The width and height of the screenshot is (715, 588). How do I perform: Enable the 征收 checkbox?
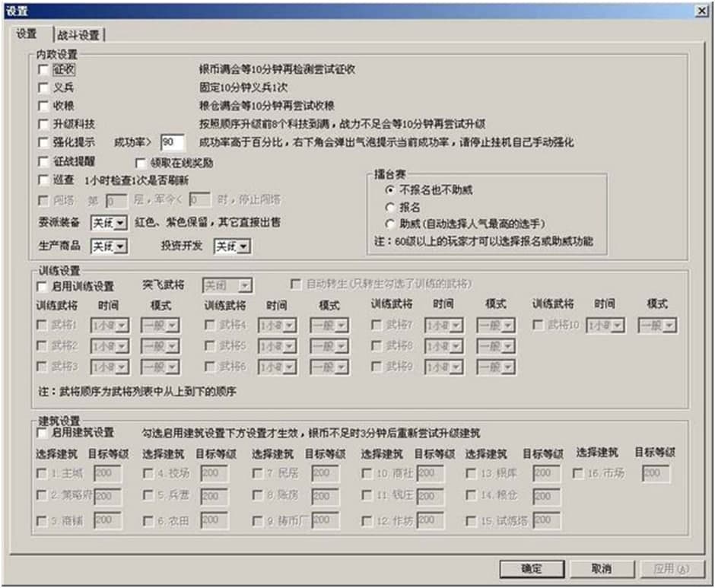(x=43, y=70)
